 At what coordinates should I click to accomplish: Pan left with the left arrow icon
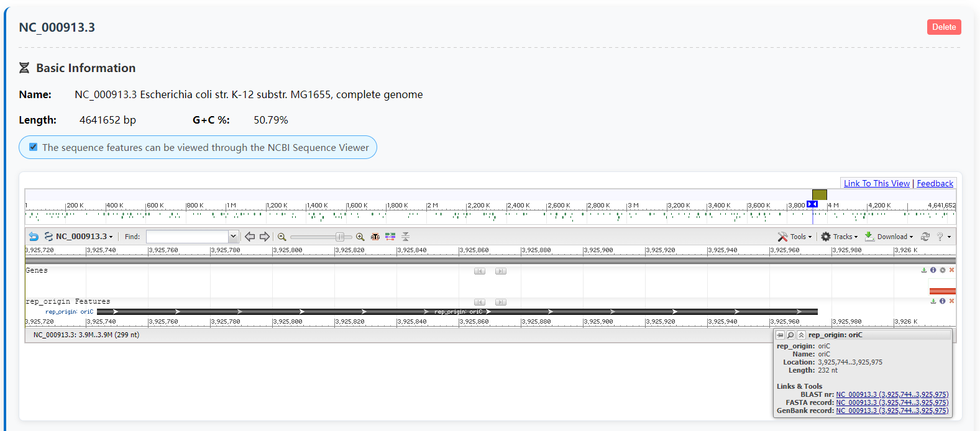pos(250,237)
